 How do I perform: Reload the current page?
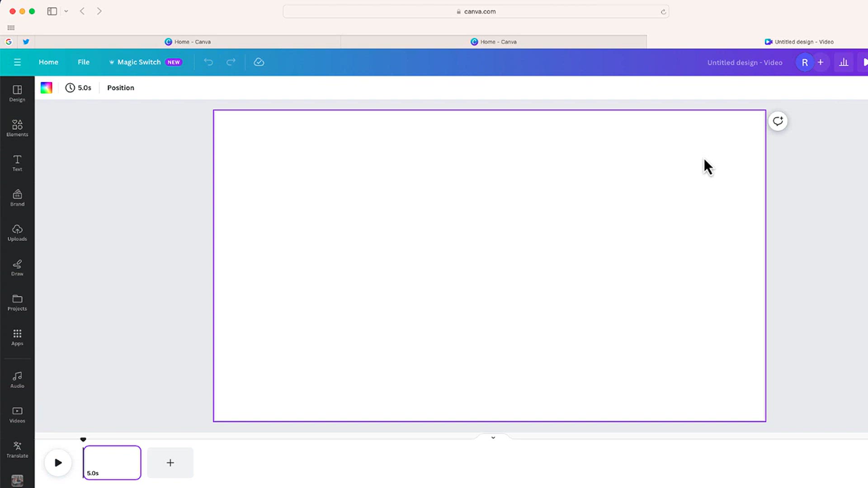click(663, 12)
